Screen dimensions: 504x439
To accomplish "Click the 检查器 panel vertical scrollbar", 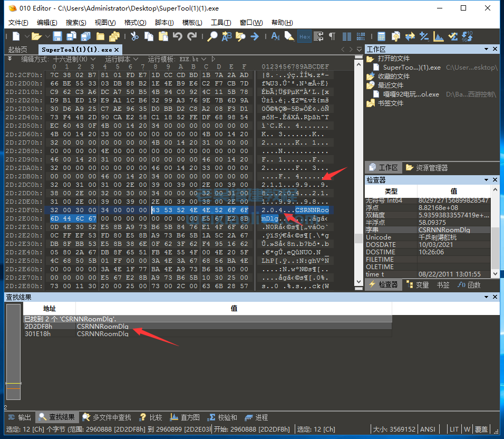I will tap(495, 232).
